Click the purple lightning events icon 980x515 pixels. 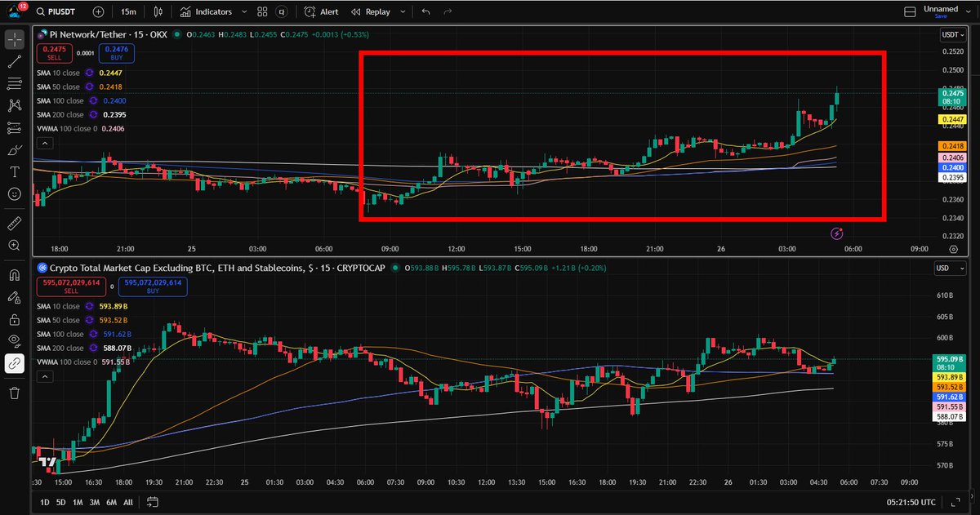coord(836,233)
